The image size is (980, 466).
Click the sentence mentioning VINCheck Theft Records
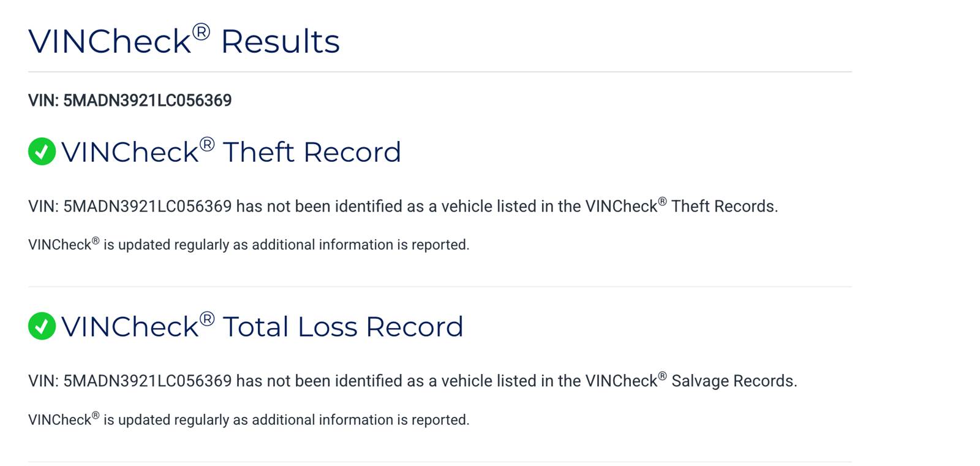click(403, 206)
